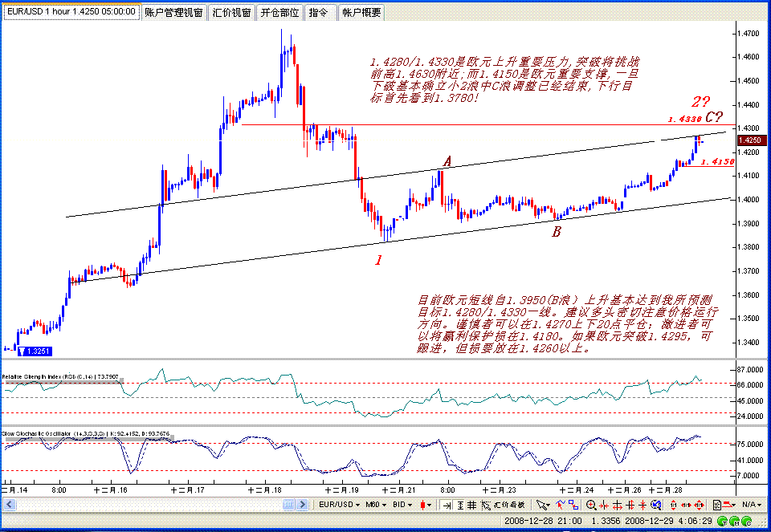Image resolution: width=771 pixels, height=532 pixels.
Task: Click the Relative Strength Index indicator label
Action: [x=61, y=377]
